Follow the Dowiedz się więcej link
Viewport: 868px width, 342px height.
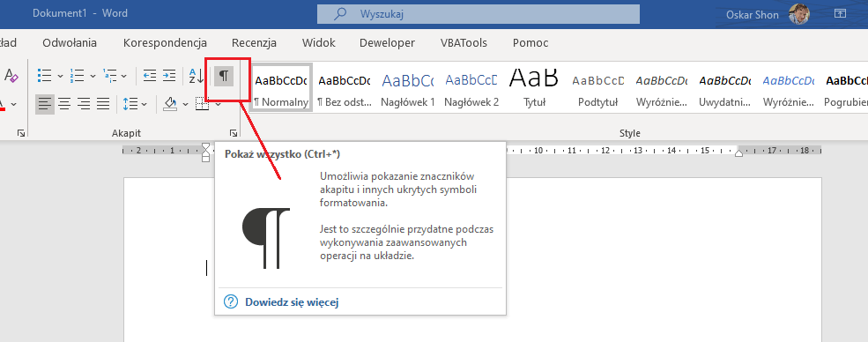coord(292,302)
